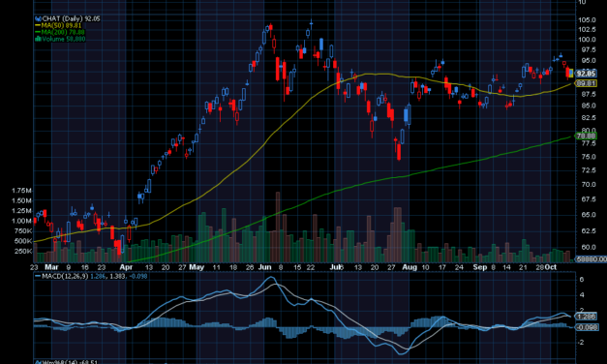Click the Jun label on date axis
This screenshot has width=607, height=364.
click(x=265, y=267)
